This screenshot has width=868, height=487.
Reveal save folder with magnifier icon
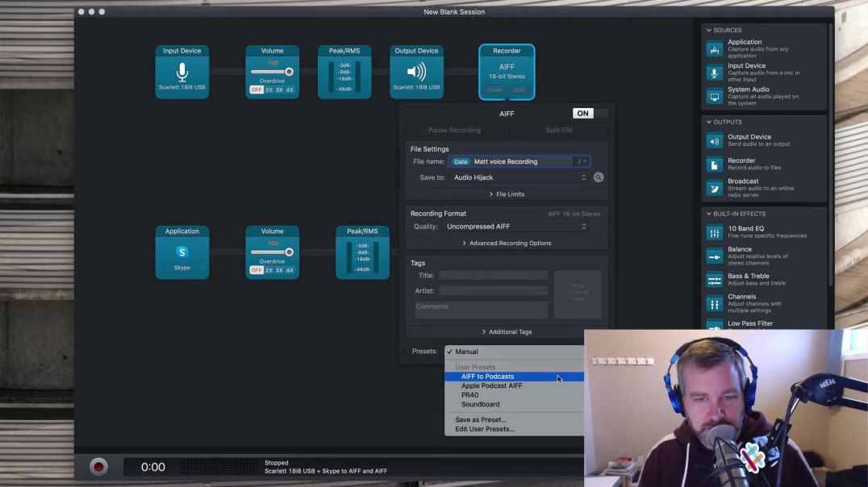[599, 177]
